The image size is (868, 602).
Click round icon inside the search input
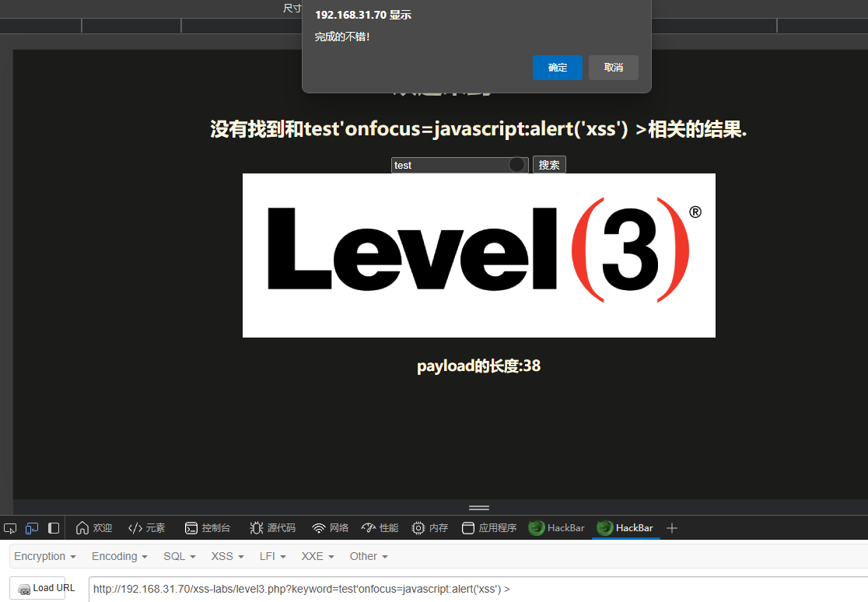(516, 164)
